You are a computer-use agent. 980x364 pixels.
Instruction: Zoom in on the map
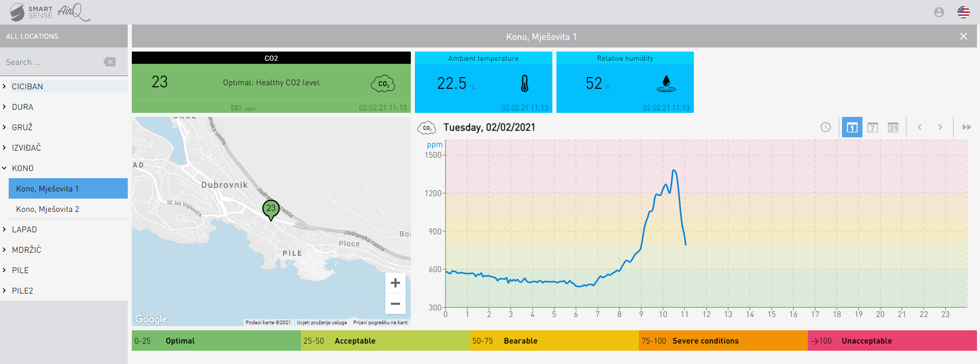pos(395,283)
